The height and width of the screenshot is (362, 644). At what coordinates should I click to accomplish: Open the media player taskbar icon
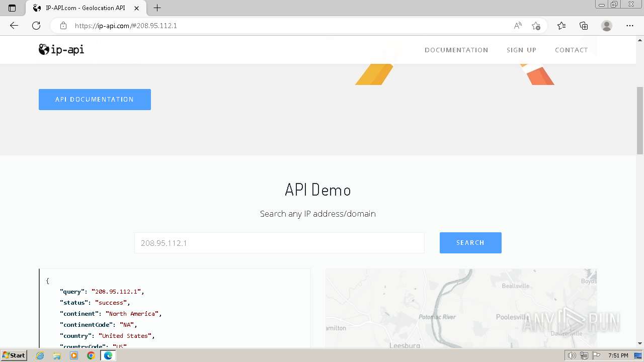[x=74, y=355]
